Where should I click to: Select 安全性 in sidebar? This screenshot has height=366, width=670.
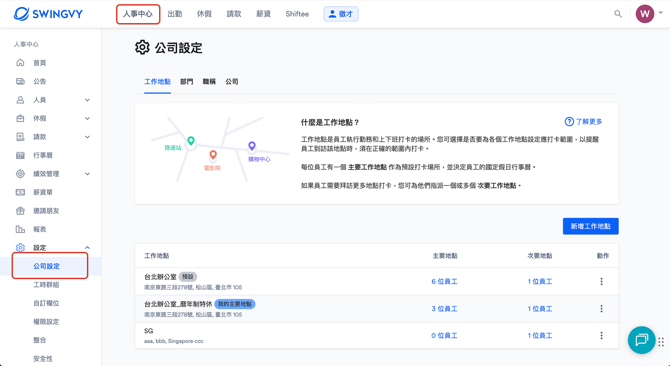[43, 359]
